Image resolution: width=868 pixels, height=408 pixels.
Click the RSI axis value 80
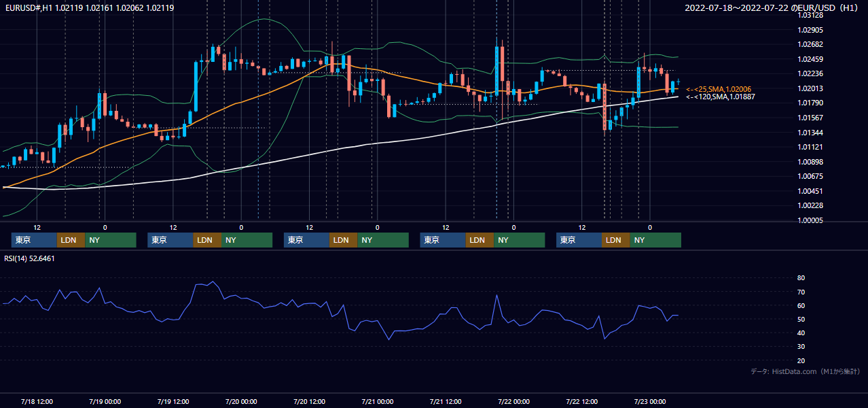801,278
